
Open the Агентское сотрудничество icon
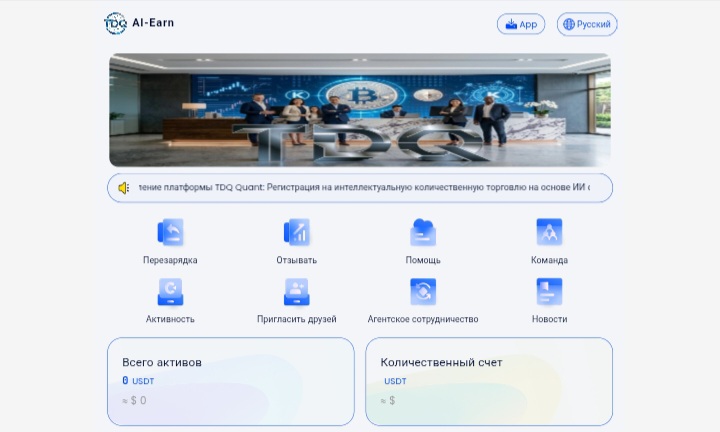coord(423,292)
